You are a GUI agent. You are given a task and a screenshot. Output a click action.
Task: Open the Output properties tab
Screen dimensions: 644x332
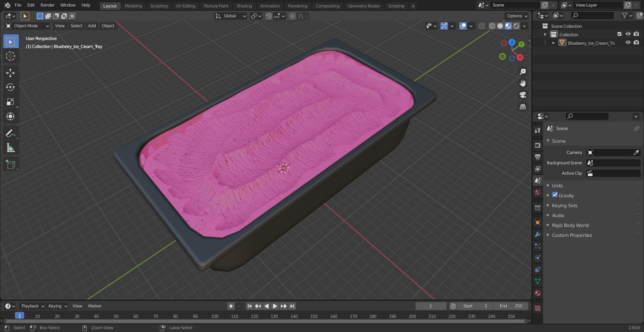(537, 157)
